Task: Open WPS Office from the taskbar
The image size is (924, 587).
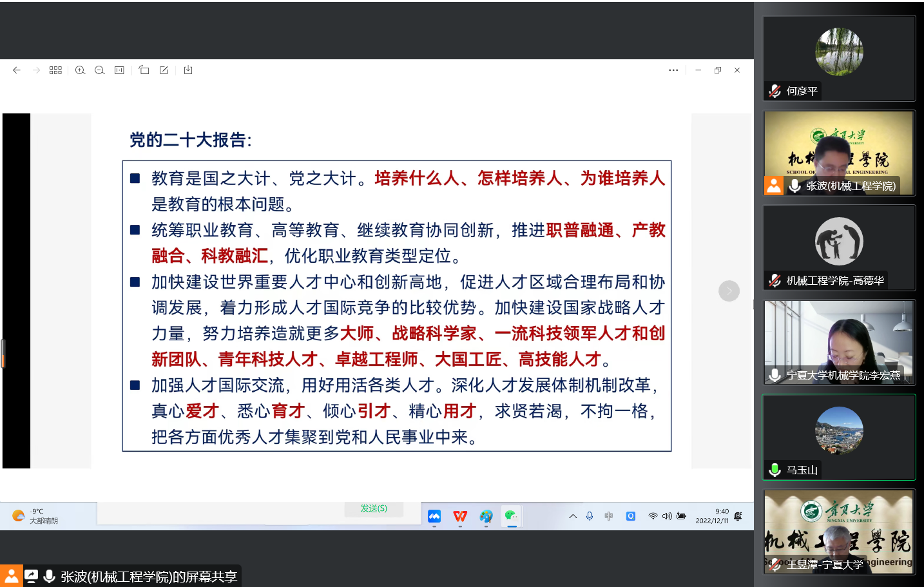Action: click(x=460, y=516)
